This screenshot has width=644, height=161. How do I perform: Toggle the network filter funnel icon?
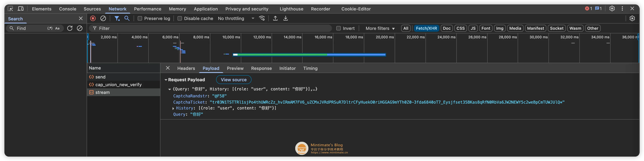(117, 18)
